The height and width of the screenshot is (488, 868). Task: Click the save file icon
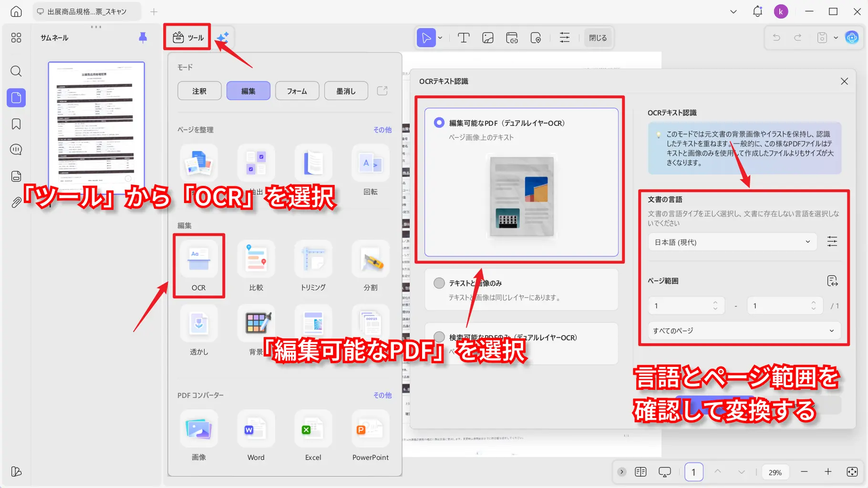(822, 38)
